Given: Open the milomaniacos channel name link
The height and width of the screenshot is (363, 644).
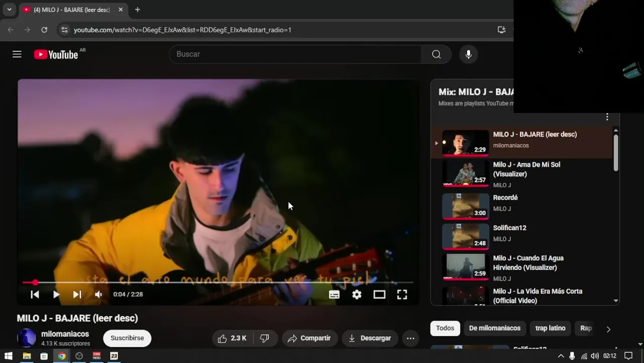Looking at the screenshot, I should pyautogui.click(x=65, y=334).
